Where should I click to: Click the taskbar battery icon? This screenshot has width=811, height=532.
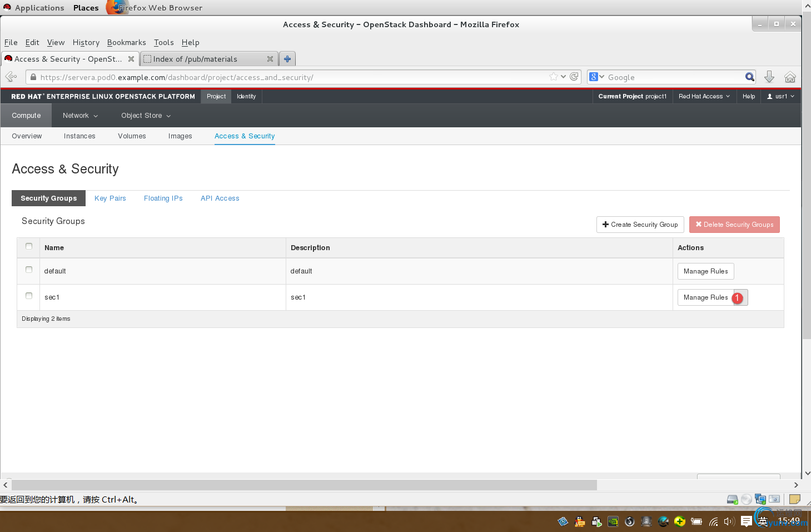tap(696, 521)
